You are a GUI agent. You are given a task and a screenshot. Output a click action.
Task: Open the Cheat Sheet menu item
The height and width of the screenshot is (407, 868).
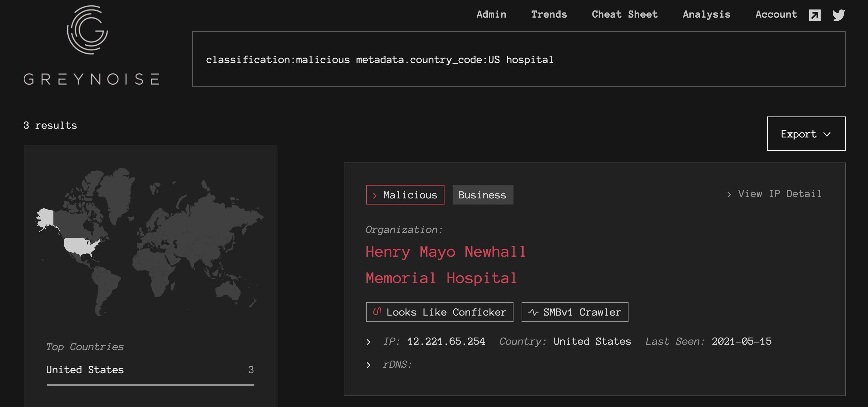tap(624, 14)
